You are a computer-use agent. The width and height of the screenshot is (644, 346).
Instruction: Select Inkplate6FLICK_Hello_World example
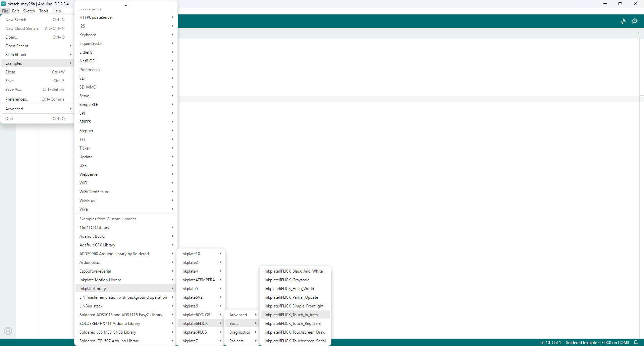(x=289, y=289)
